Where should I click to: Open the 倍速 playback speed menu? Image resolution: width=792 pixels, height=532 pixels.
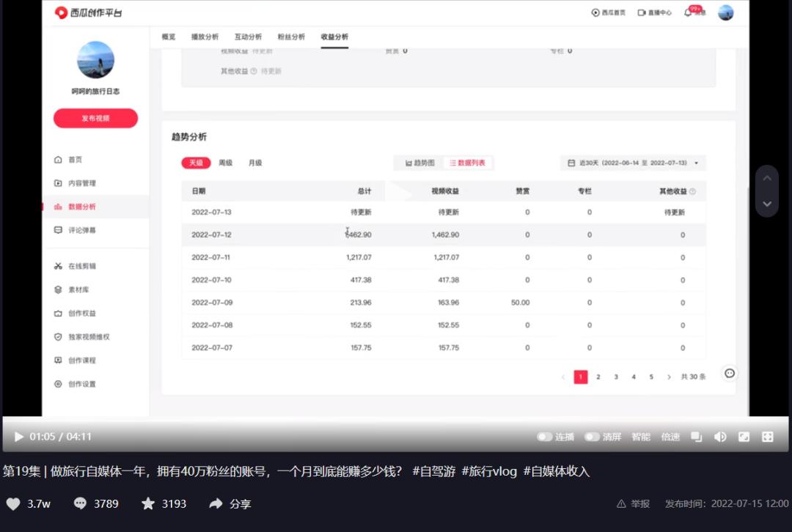click(x=670, y=436)
